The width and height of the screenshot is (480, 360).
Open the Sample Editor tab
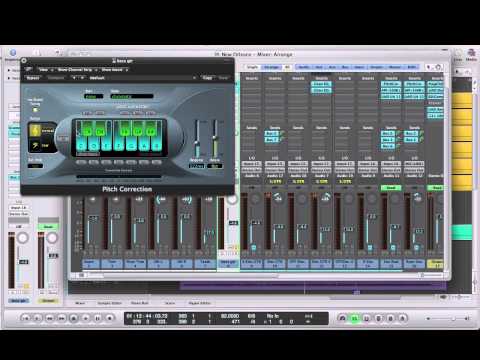[109, 303]
